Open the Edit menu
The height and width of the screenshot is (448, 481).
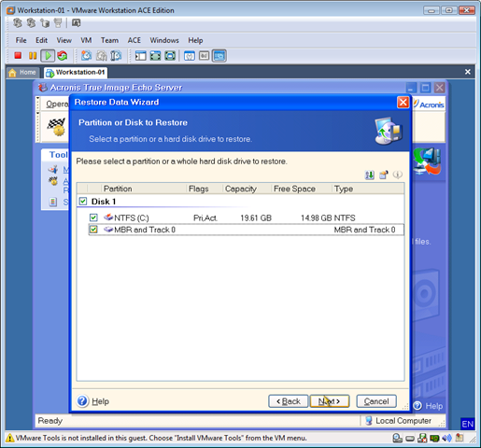pyautogui.click(x=41, y=40)
